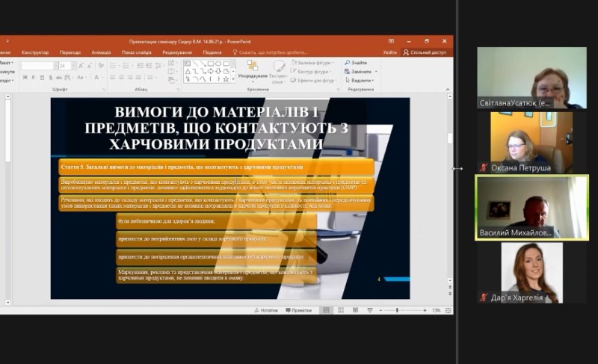Select the down arrow shape
Image resolution: width=598 pixels, height=364 pixels.
click(x=218, y=71)
